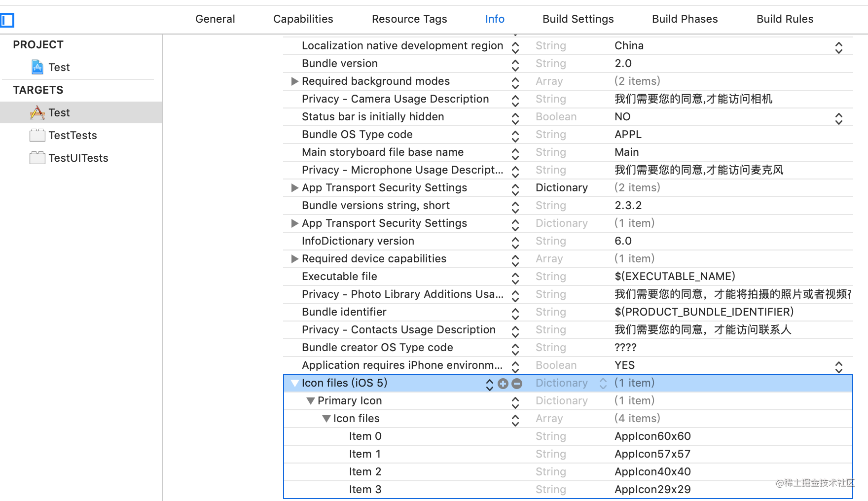Screen dimensions: 868x501
Task: Open the Build Phases tab
Action: click(685, 19)
